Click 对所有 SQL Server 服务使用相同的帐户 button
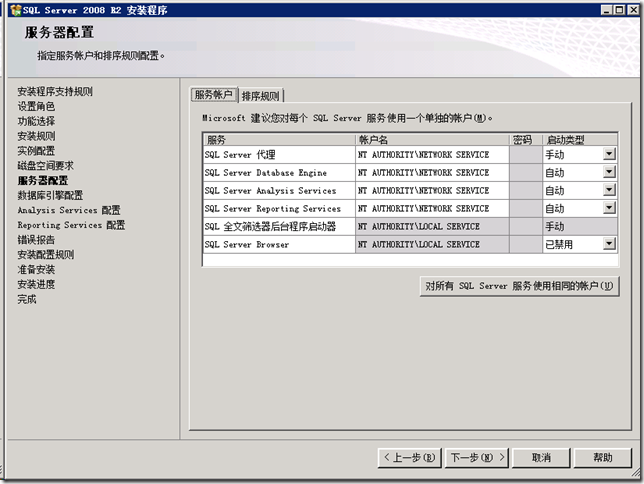The width and height of the screenshot is (644, 484). pos(519,286)
